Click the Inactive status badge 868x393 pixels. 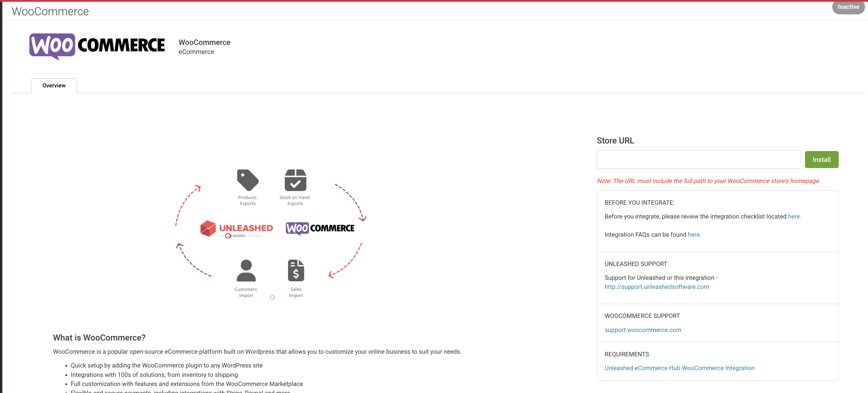(x=848, y=7)
